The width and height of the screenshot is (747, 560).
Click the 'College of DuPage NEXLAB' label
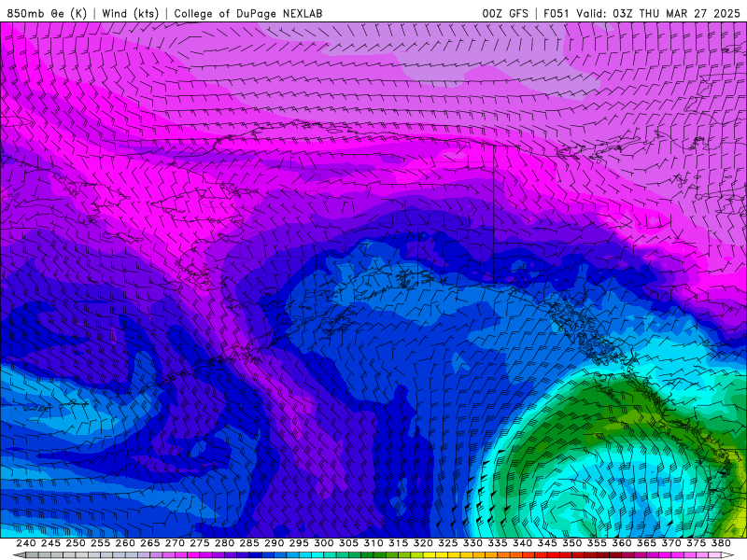point(248,13)
